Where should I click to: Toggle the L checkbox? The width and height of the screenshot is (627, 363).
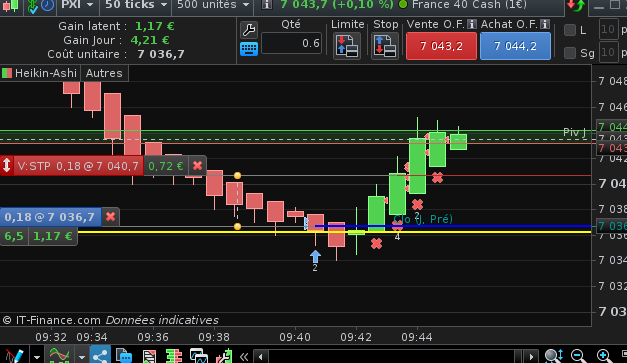click(570, 30)
